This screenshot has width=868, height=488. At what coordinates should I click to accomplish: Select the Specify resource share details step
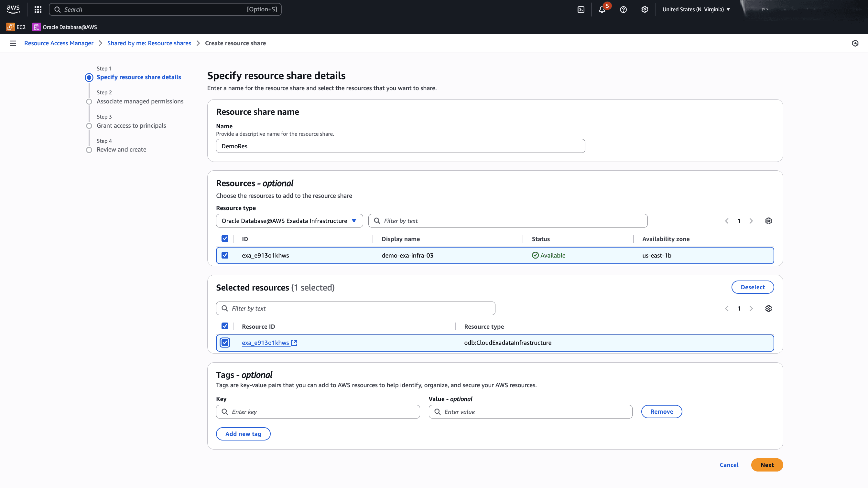138,77
